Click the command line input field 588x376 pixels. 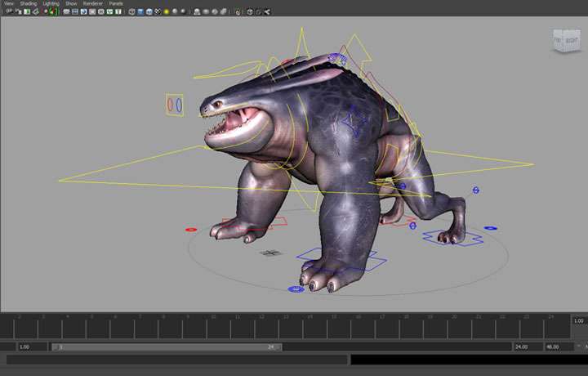coord(176,360)
